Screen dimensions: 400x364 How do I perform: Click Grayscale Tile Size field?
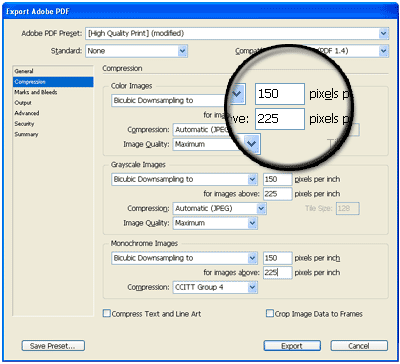pyautogui.click(x=347, y=209)
